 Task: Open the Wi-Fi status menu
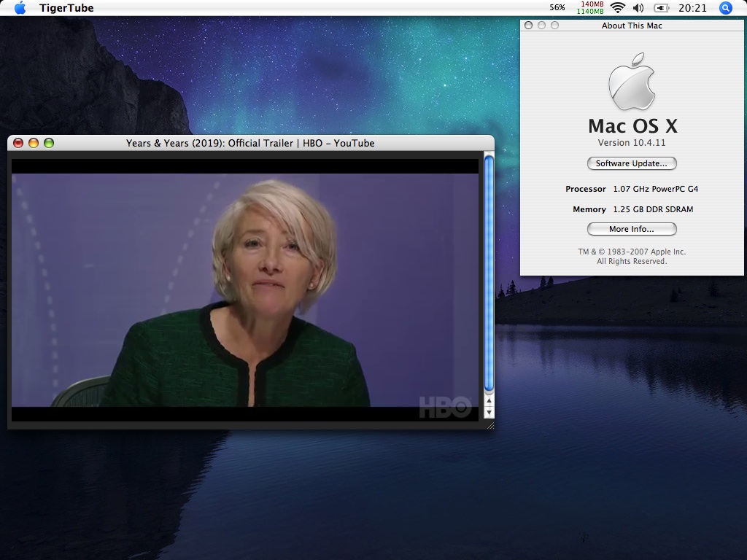click(618, 7)
